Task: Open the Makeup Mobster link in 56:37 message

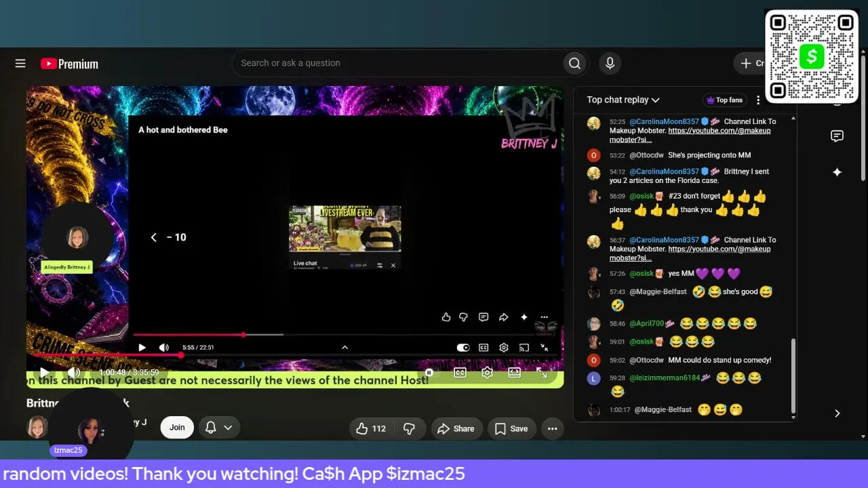Action: click(x=690, y=253)
